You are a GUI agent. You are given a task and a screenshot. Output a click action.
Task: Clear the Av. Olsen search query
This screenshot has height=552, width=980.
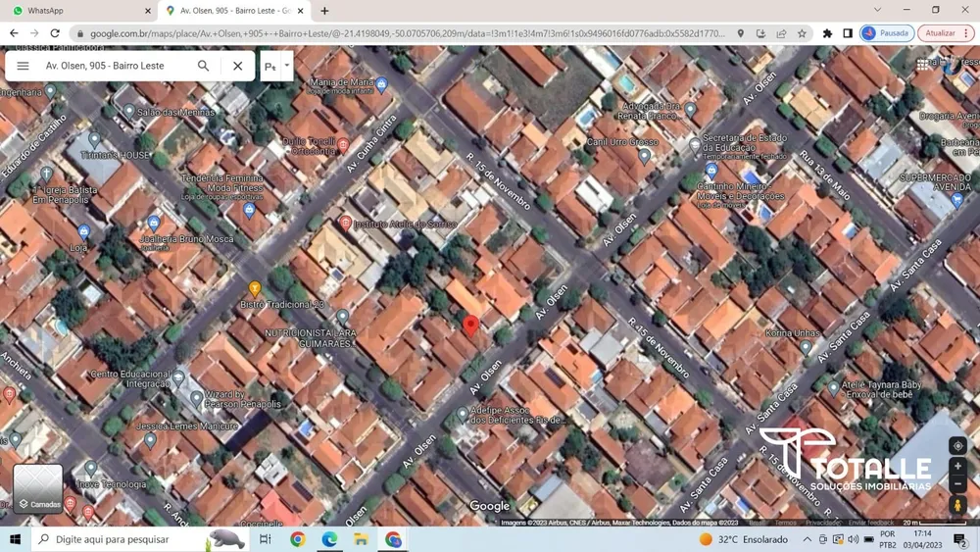237,66
